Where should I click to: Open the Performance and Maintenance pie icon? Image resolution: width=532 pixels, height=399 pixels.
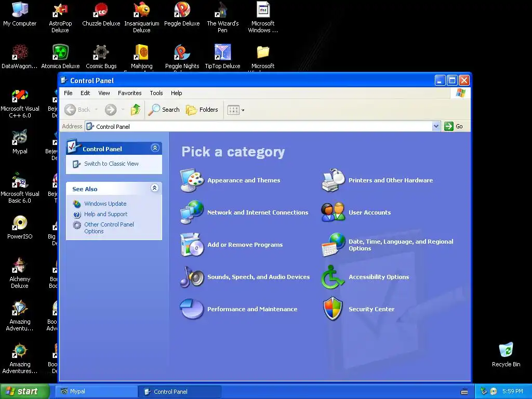point(192,309)
